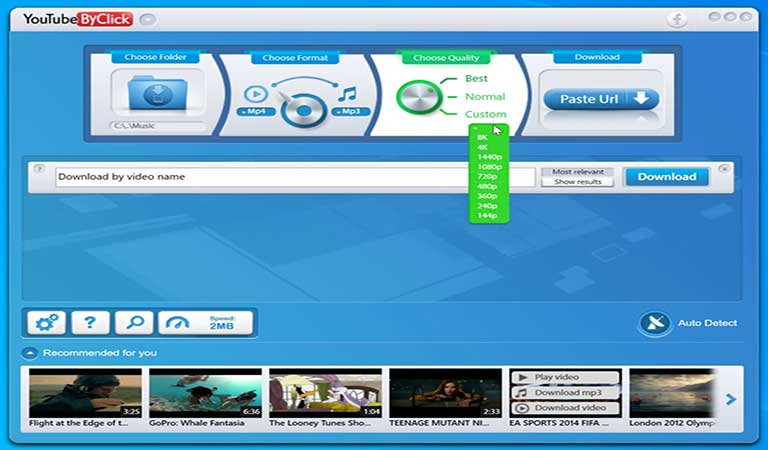Show next recommended videos with arrow

[731, 399]
